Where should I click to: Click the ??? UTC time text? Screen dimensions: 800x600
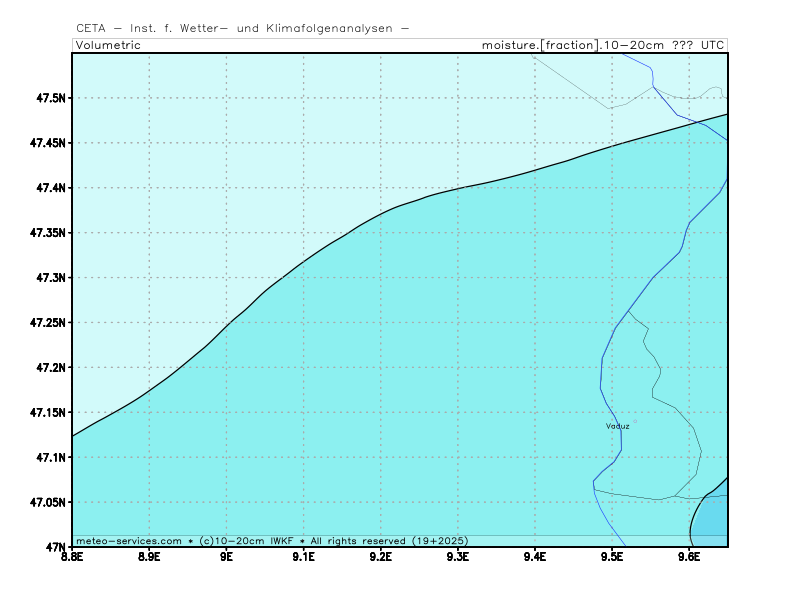[x=698, y=45]
